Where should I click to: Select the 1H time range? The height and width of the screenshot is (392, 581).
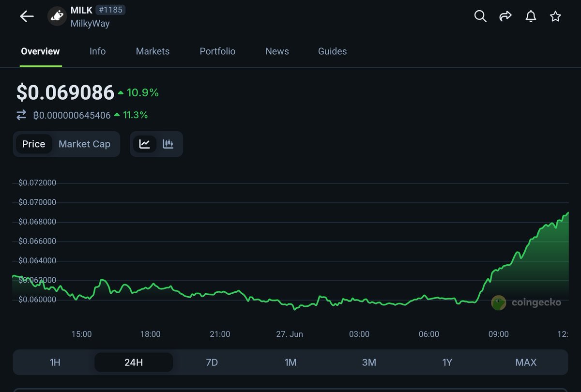[55, 362]
